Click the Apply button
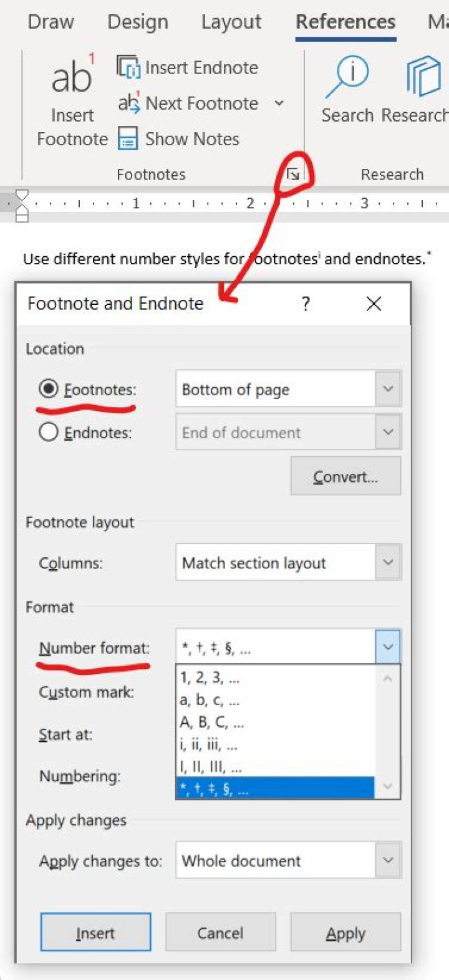 (345, 933)
